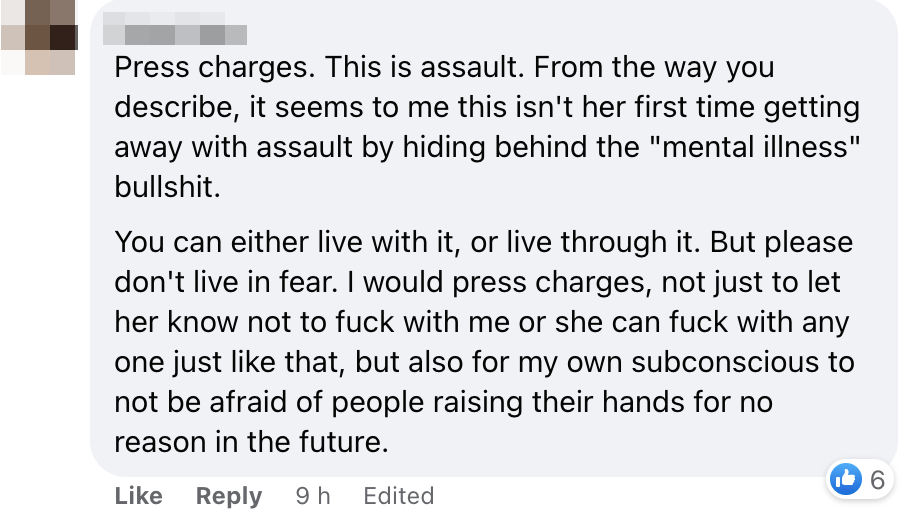Click the phrase 'don't live in fear.'
914x519 pixels.
coord(226,283)
